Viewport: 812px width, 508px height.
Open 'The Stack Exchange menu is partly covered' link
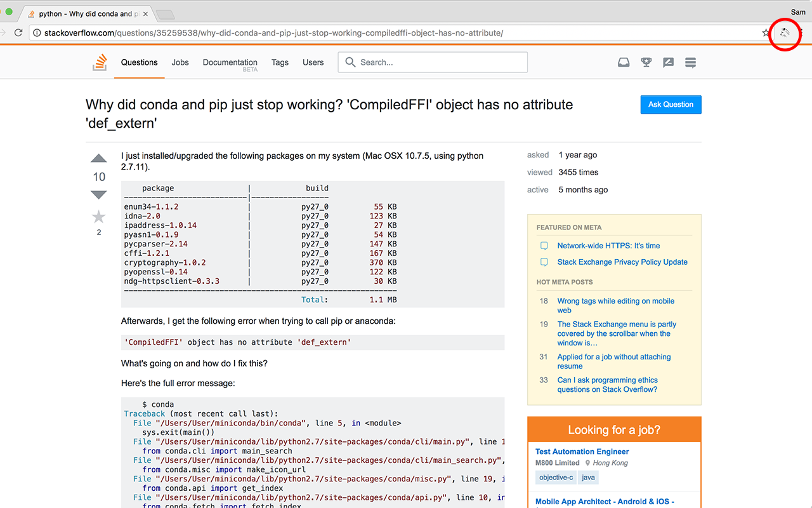[617, 333]
